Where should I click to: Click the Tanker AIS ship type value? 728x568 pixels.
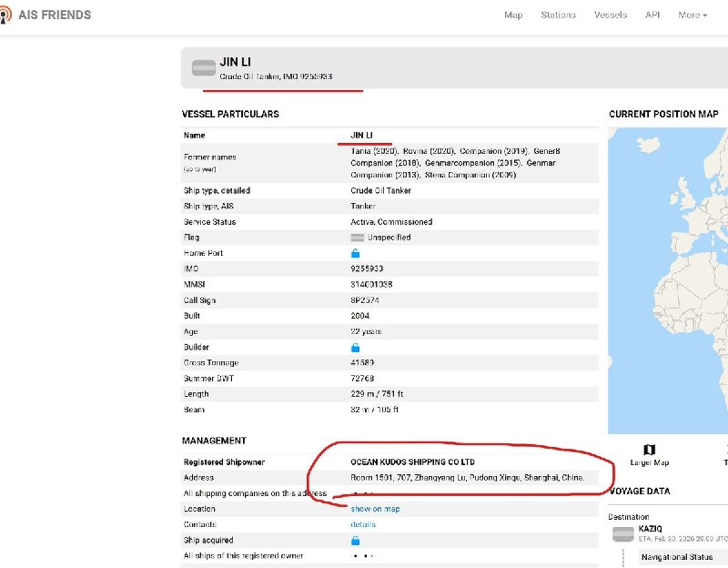(x=363, y=207)
